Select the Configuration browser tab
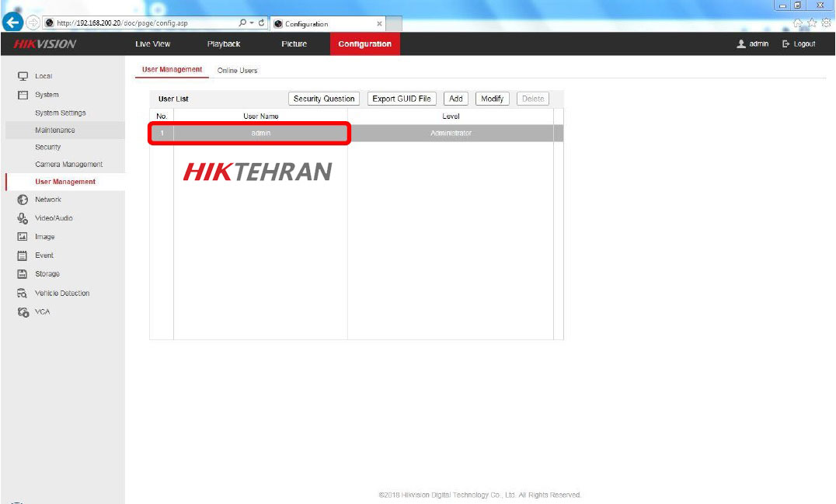836x504 pixels. [x=328, y=23]
